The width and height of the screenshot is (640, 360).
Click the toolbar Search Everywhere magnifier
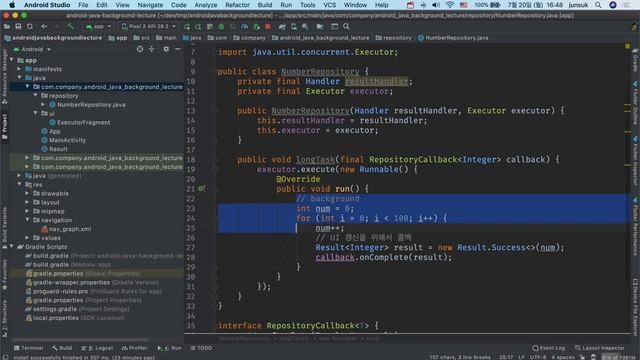pos(346,27)
